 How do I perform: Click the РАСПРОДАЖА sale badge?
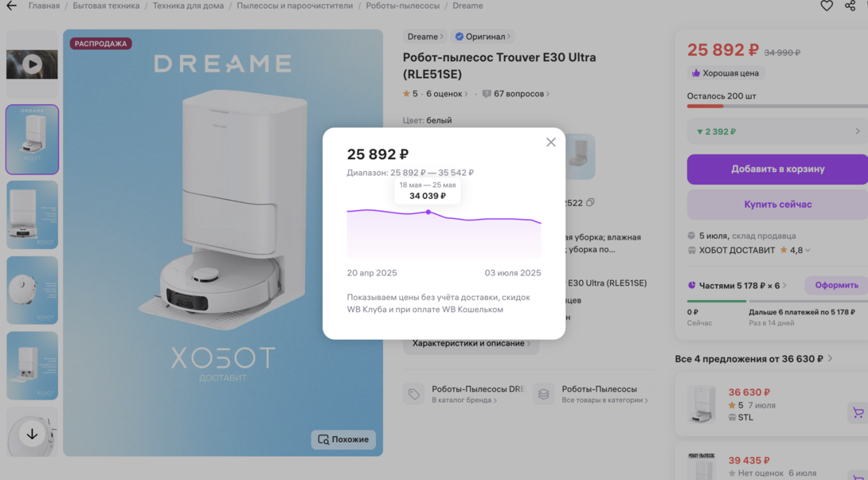(101, 43)
